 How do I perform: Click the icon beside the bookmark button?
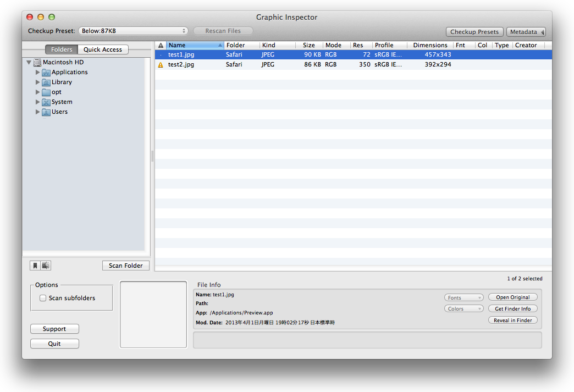tap(46, 266)
